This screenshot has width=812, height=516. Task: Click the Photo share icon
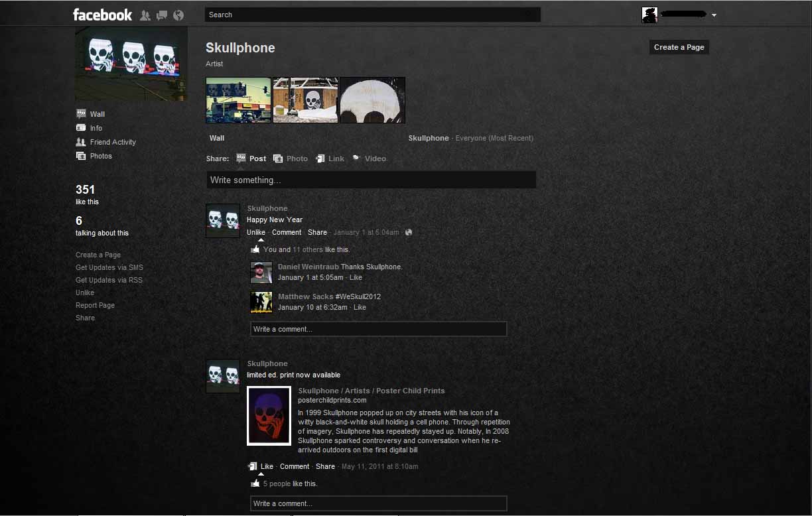[278, 159]
